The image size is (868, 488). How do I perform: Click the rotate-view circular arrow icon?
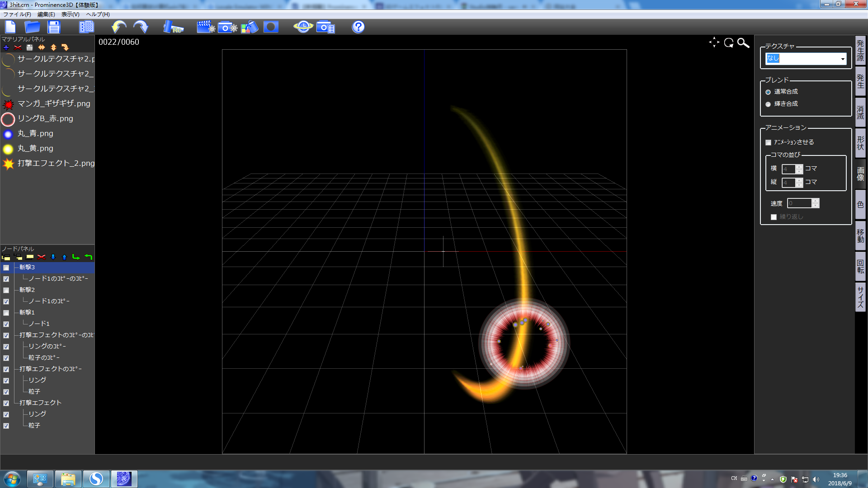pyautogui.click(x=729, y=43)
